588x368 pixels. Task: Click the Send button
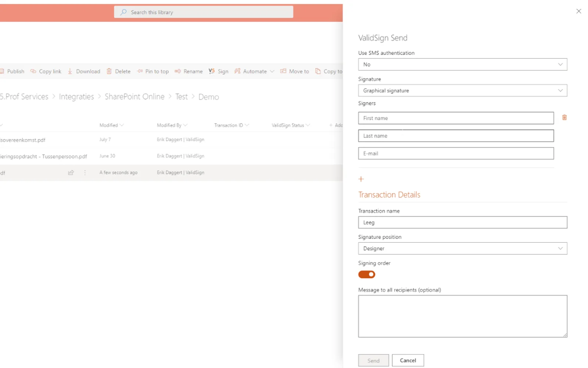point(373,361)
